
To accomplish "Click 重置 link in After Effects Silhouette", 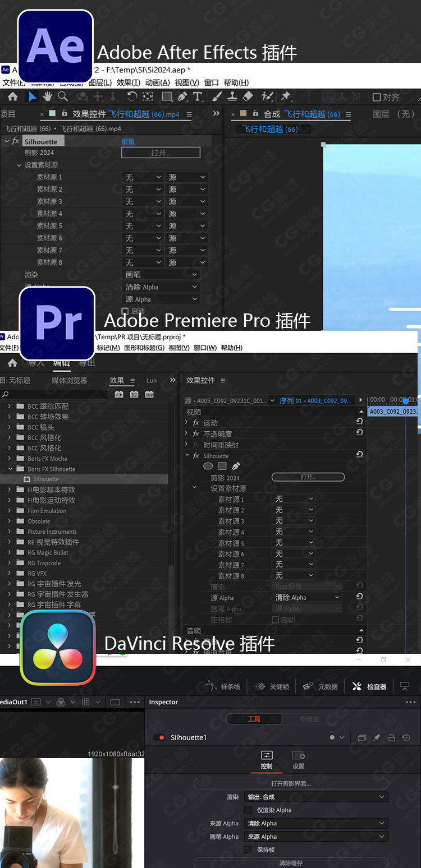I will (128, 141).
